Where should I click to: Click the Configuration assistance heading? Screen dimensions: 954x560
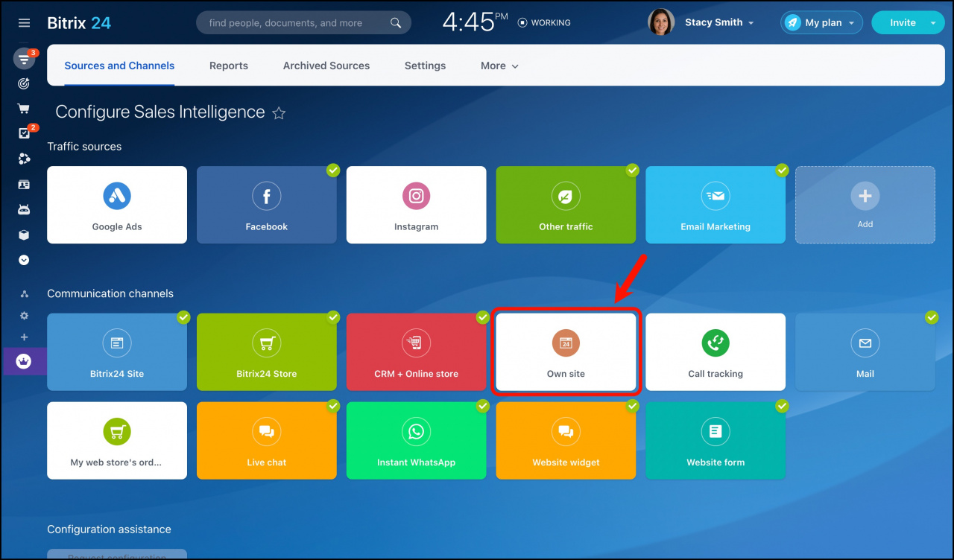click(109, 529)
